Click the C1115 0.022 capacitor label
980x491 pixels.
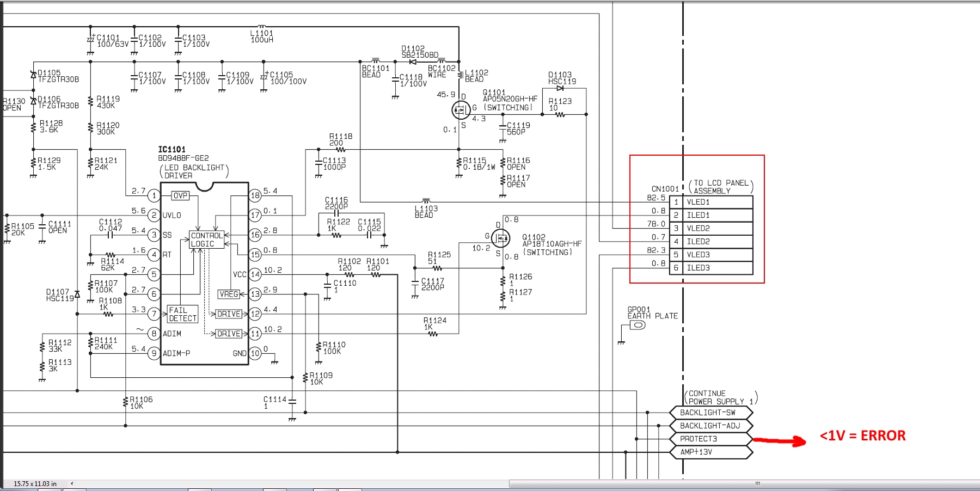370,225
